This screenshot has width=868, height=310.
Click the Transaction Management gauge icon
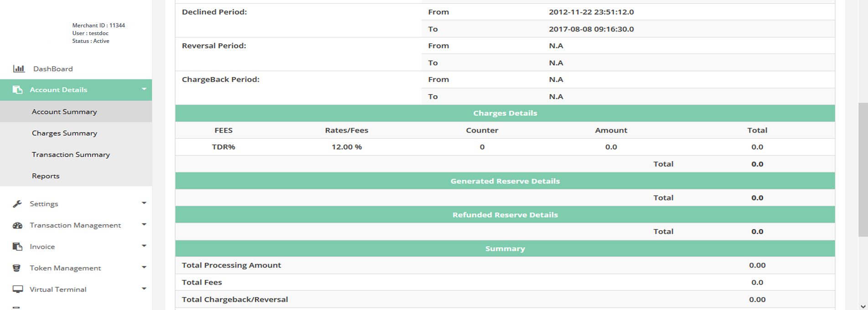coord(17,225)
